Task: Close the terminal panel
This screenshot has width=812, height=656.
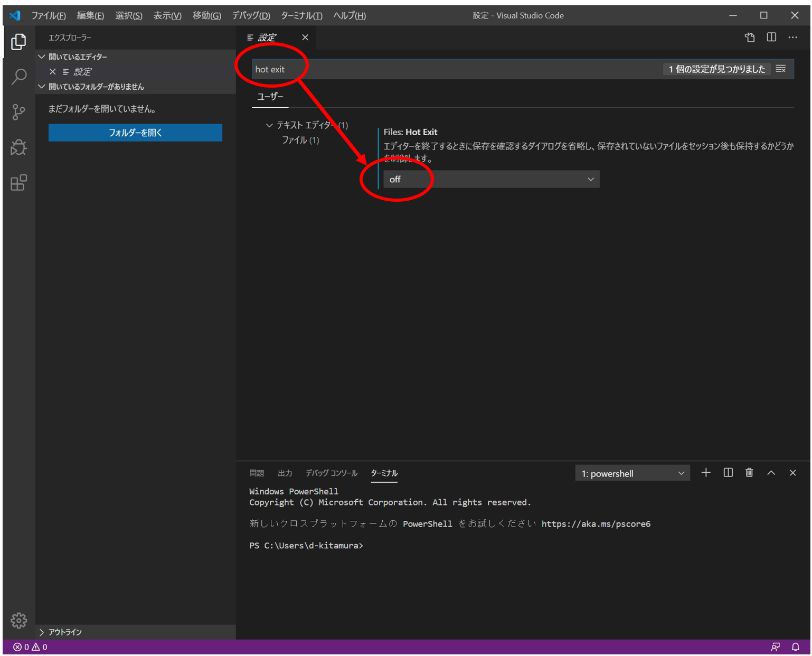Action: [x=792, y=473]
